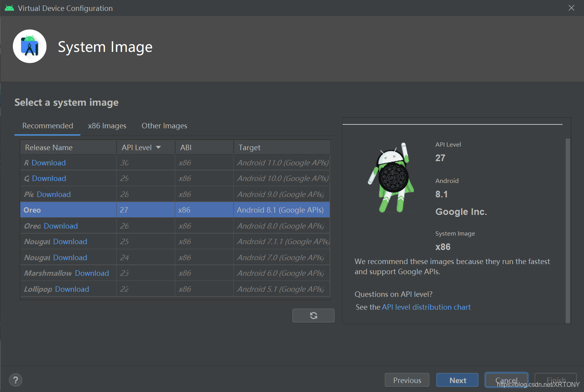
Task: Select the Android 10.0 (Google APIs) row
Action: tap(175, 178)
